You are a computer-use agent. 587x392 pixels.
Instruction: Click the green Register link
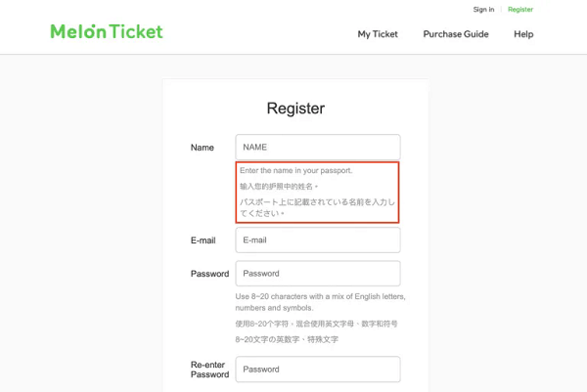click(x=520, y=9)
